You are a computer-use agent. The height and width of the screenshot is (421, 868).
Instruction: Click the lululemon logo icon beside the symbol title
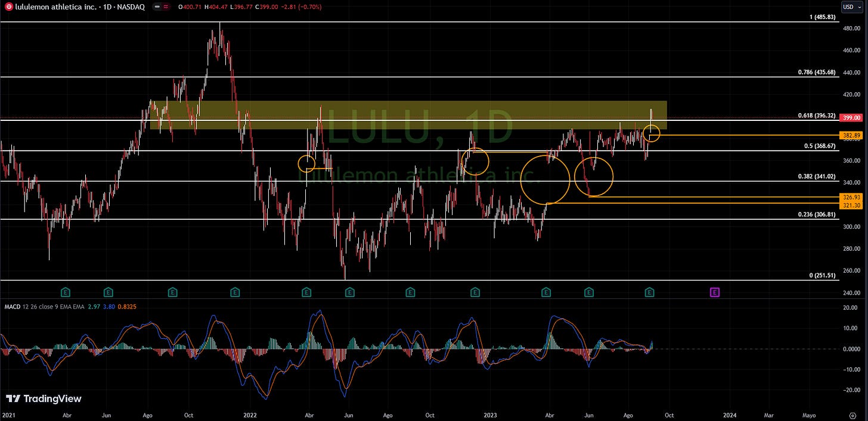(x=8, y=7)
